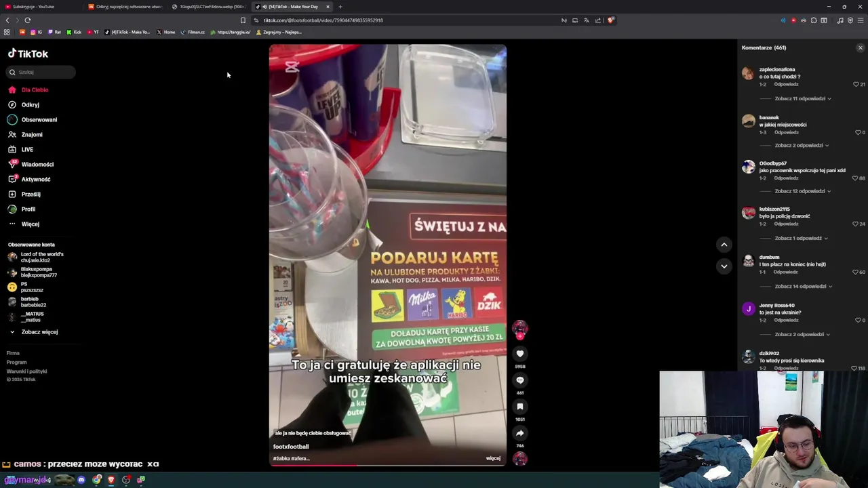Expand video description with więcej
The width and height of the screenshot is (868, 488).
tap(493, 458)
